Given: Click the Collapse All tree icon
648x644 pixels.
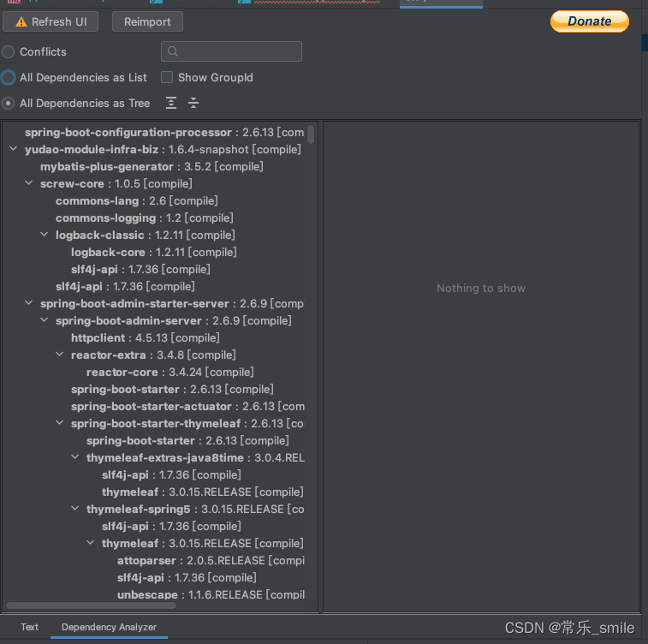Looking at the screenshot, I should [x=193, y=103].
